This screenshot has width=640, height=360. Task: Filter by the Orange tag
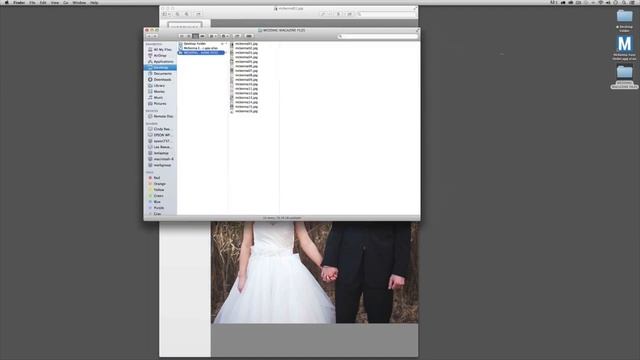160,184
